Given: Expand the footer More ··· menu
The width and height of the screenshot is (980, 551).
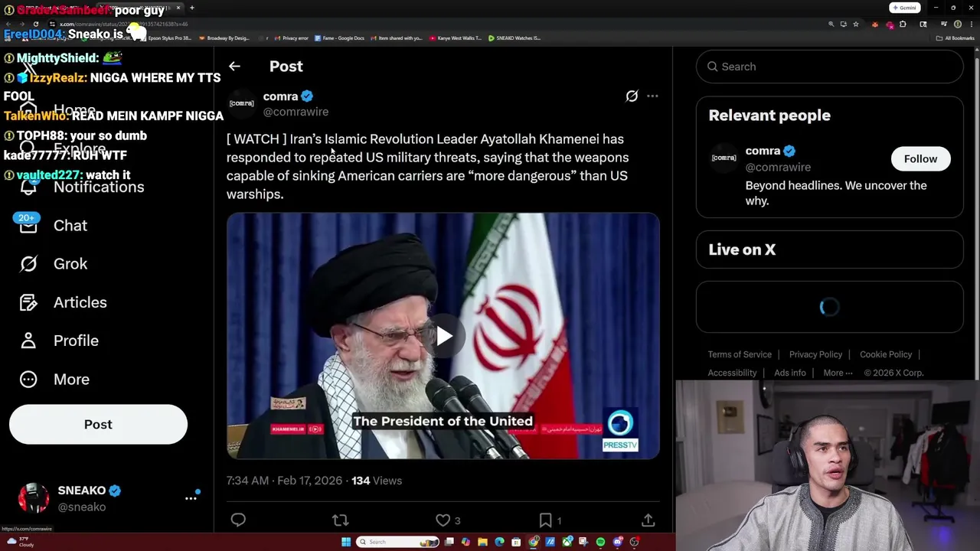Looking at the screenshot, I should [838, 373].
